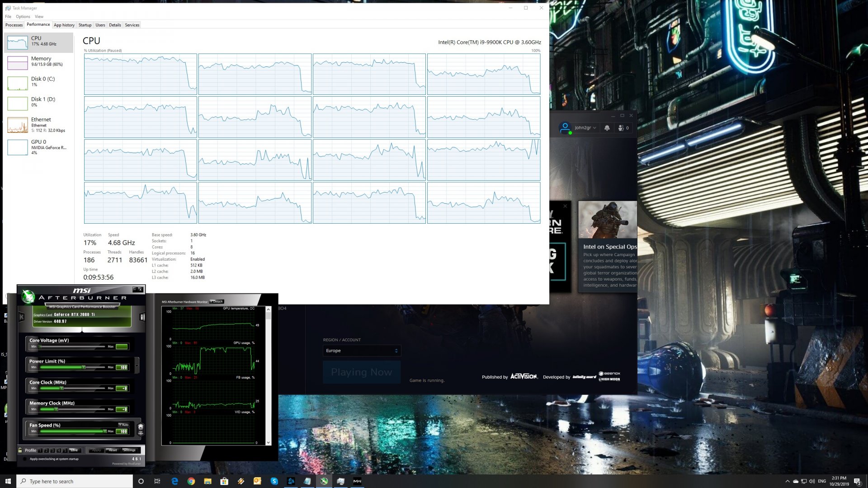Adjust the Core Clock slider handle
Viewport: 868px width, 488px height.
(62, 388)
